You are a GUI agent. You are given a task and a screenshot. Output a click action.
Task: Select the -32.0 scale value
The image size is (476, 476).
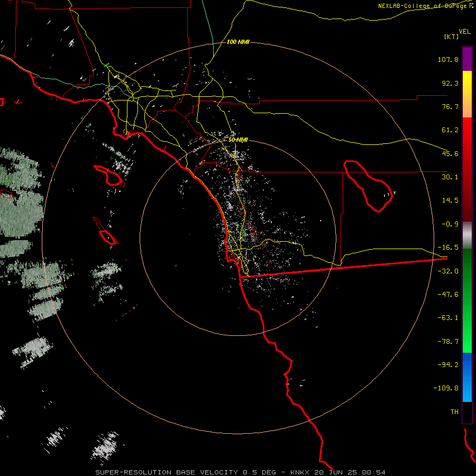coord(448,271)
